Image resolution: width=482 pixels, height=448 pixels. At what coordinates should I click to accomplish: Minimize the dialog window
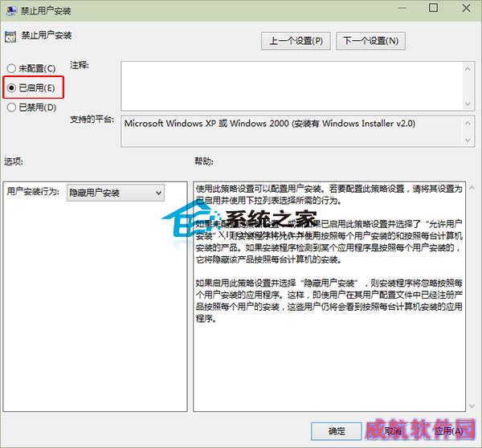pos(402,8)
